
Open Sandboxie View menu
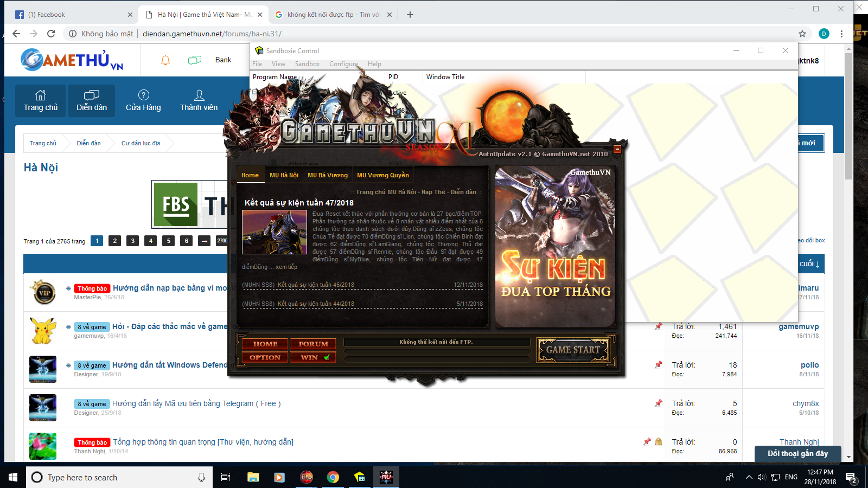tap(278, 64)
